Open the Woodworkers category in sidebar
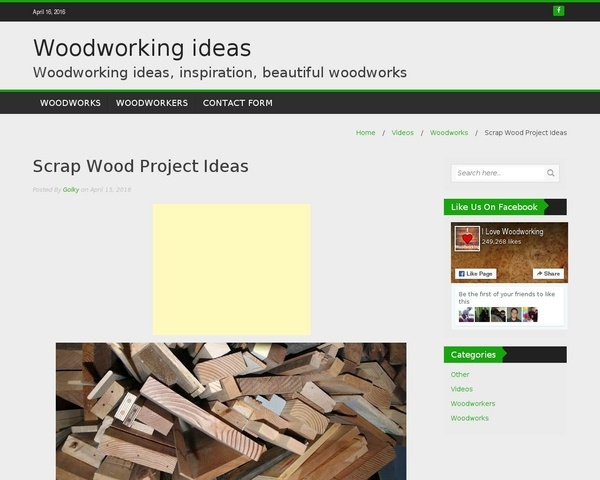 coord(473,404)
